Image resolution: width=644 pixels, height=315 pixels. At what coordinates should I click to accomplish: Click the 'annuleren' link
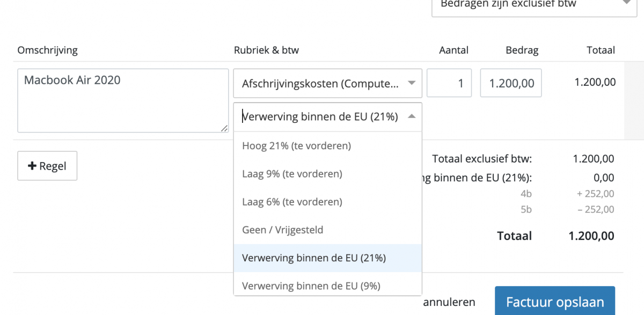click(x=449, y=302)
